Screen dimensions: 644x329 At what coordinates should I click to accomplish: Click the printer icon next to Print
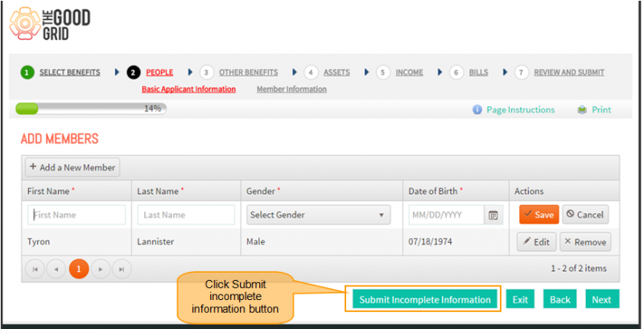pos(582,110)
